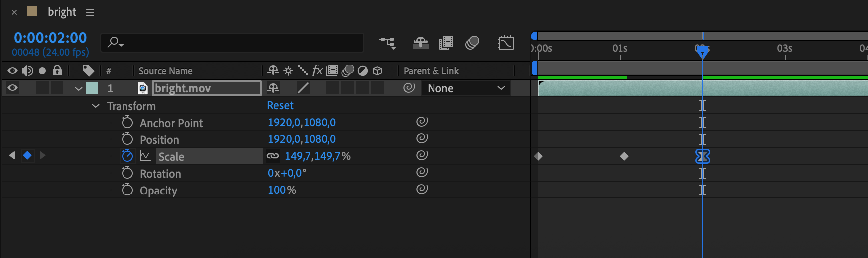This screenshot has height=258, width=868.
Task: Open the Graph Editor icon
Action: tap(505, 43)
